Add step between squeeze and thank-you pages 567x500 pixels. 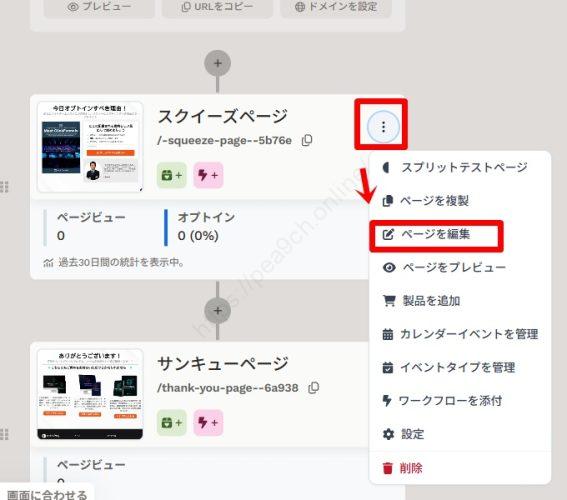tap(218, 311)
